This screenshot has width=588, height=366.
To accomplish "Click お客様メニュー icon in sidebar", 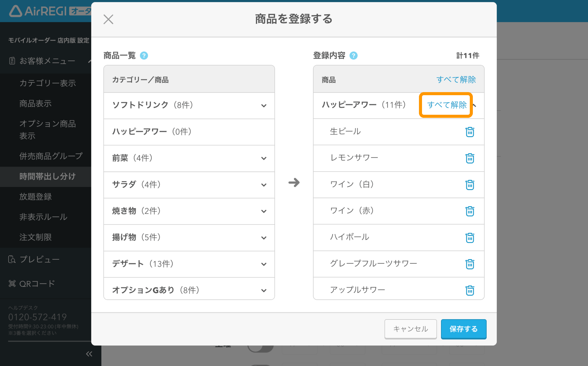I will point(12,61).
